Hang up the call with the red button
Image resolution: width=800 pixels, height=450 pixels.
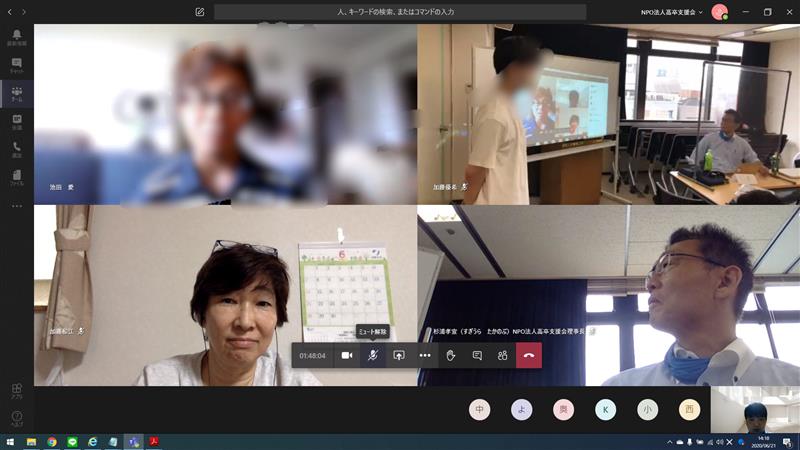pos(529,355)
